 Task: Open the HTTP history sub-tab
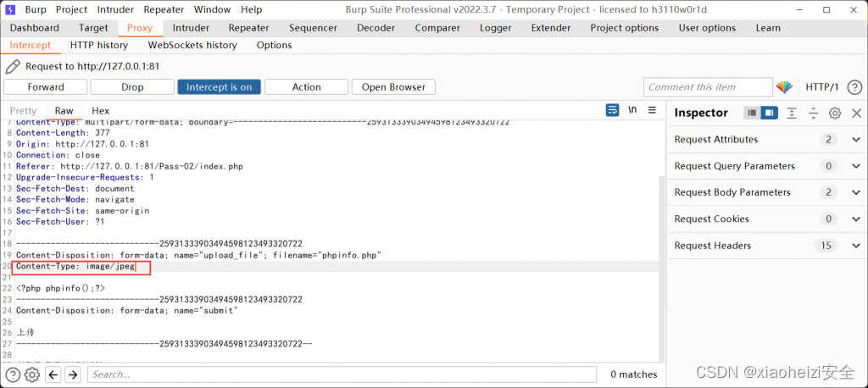(x=99, y=46)
